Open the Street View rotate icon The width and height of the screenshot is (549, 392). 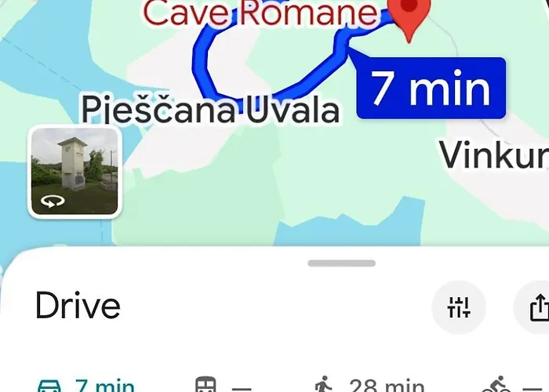(x=53, y=201)
